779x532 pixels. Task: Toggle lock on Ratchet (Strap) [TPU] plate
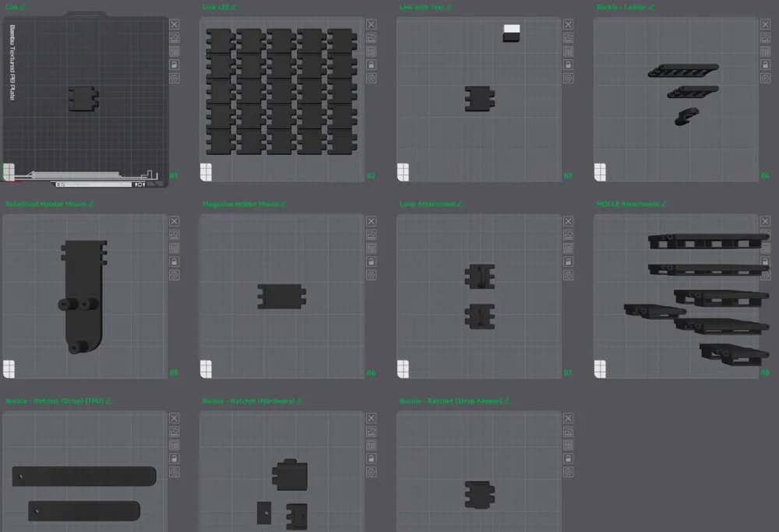coord(174,459)
